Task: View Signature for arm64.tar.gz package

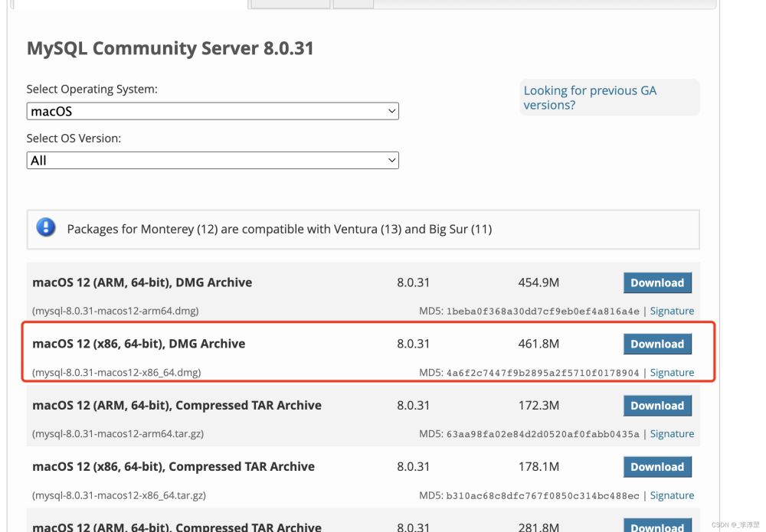Action: click(x=672, y=434)
